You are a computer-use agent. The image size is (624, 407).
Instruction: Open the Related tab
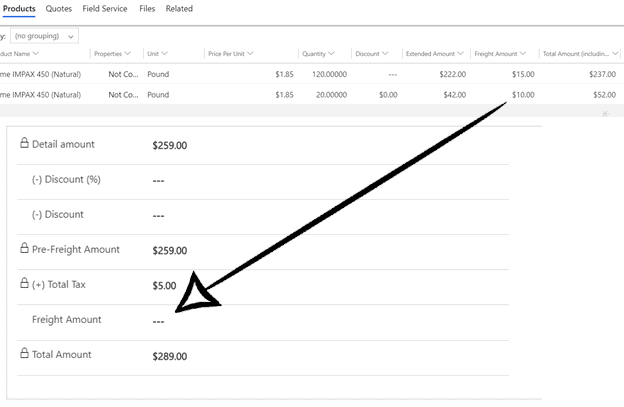coord(179,9)
